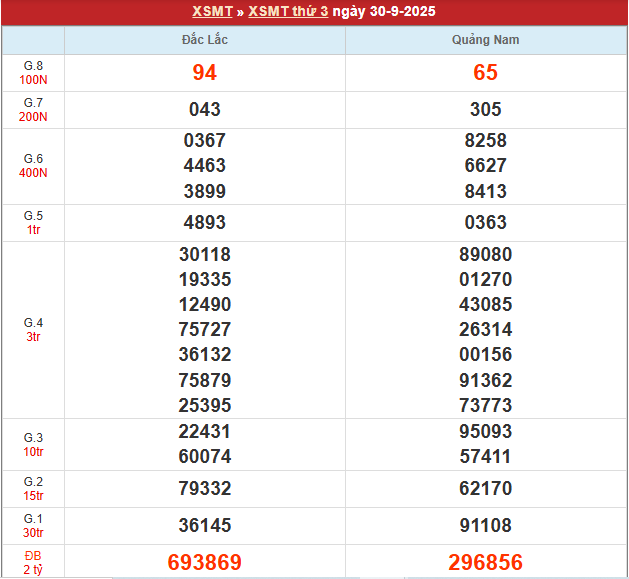Select the number 75727 in G.4

click(205, 329)
